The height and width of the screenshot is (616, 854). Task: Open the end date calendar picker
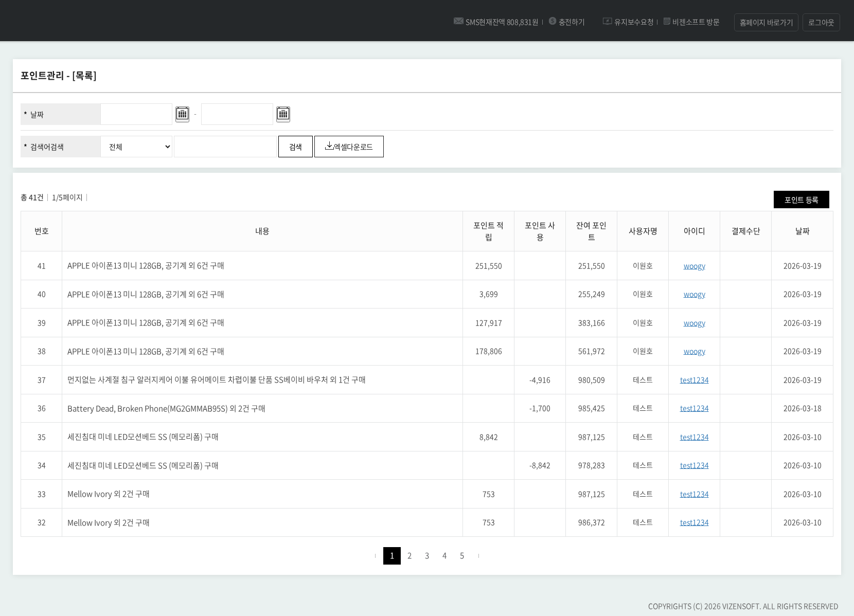tap(283, 114)
